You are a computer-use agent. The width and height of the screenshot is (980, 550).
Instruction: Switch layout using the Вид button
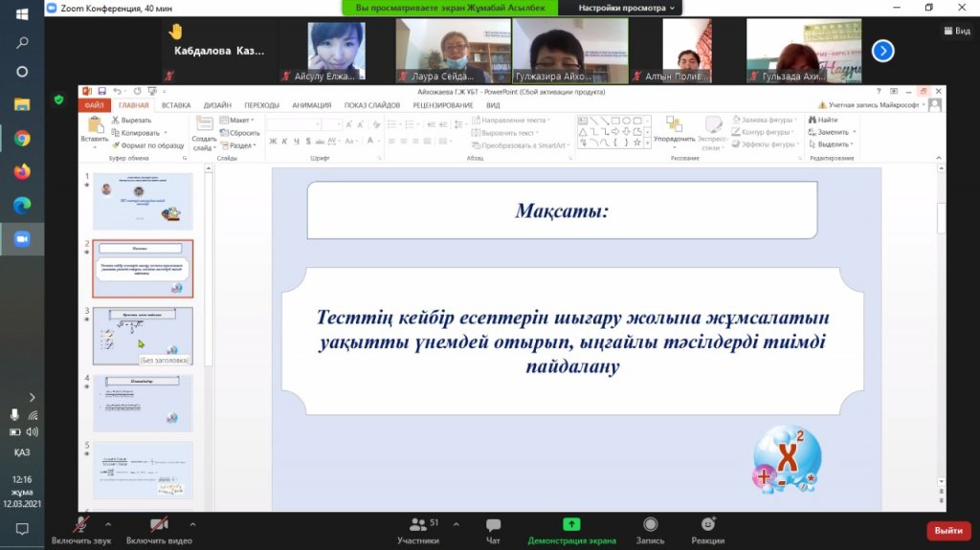click(956, 31)
